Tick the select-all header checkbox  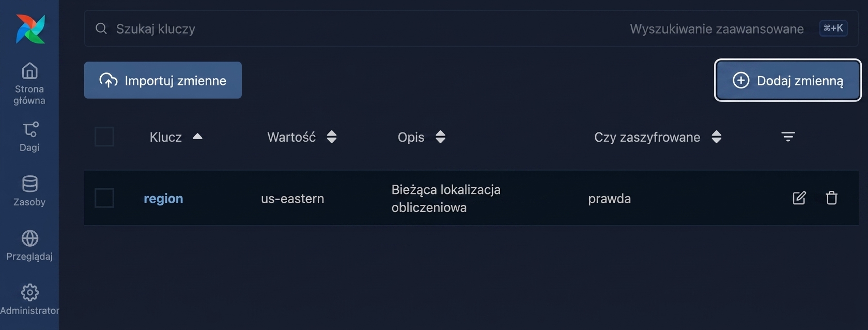pyautogui.click(x=104, y=137)
